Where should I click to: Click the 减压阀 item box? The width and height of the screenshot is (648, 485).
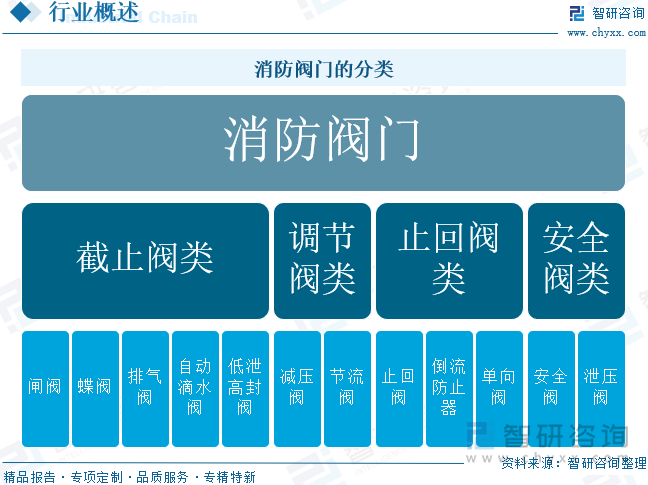point(298,389)
